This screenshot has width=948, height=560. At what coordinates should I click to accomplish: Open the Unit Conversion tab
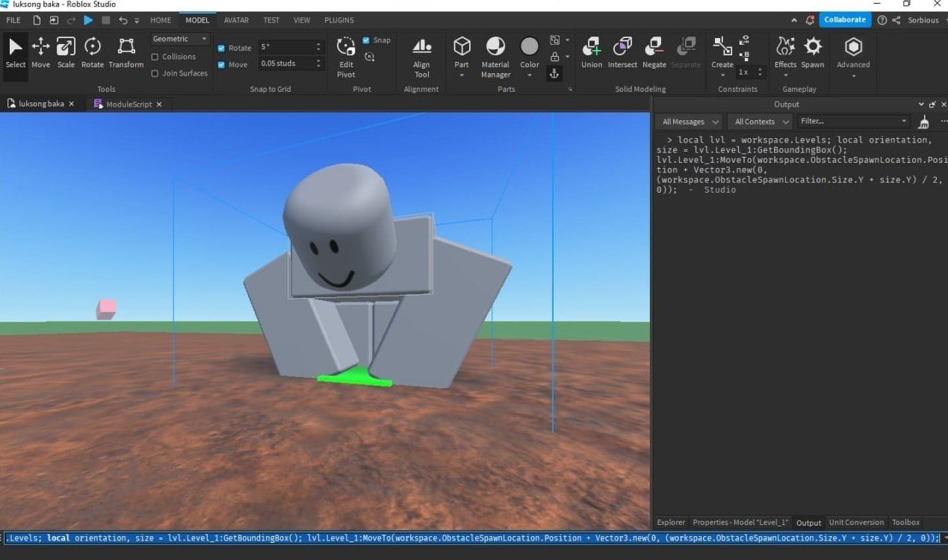click(x=856, y=523)
